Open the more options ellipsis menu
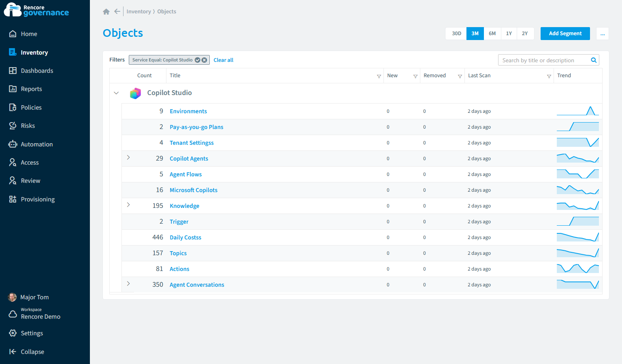Image resolution: width=622 pixels, height=364 pixels. [603, 34]
